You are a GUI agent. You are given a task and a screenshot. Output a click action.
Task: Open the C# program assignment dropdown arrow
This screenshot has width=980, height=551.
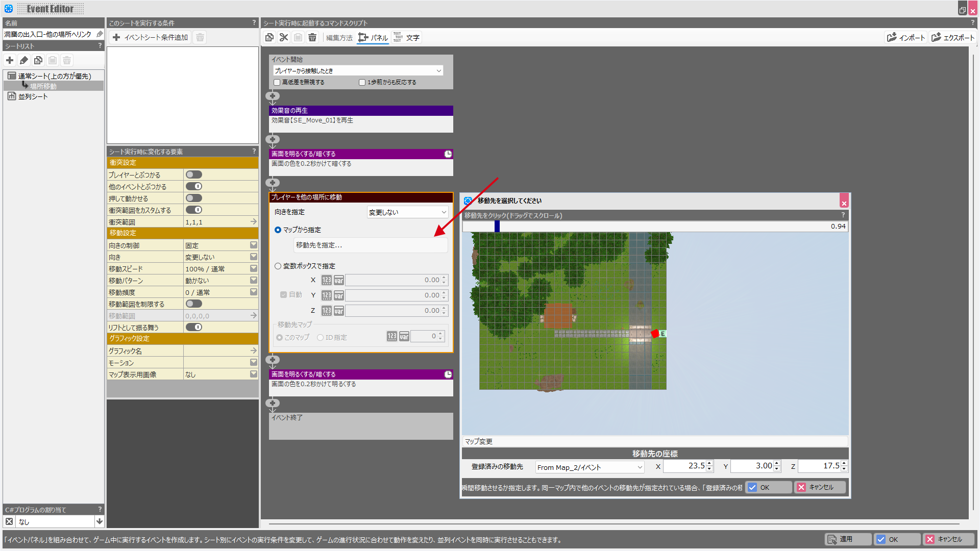[x=100, y=521]
